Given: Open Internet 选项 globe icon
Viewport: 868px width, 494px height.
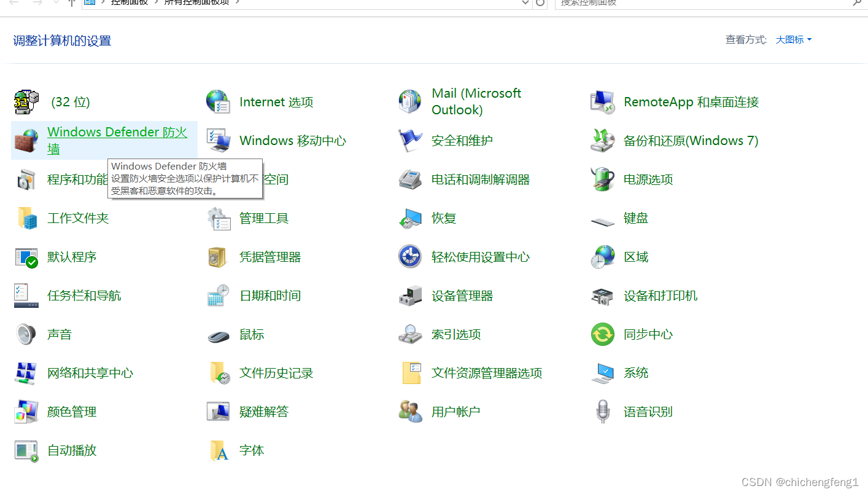Looking at the screenshot, I should click(x=218, y=102).
